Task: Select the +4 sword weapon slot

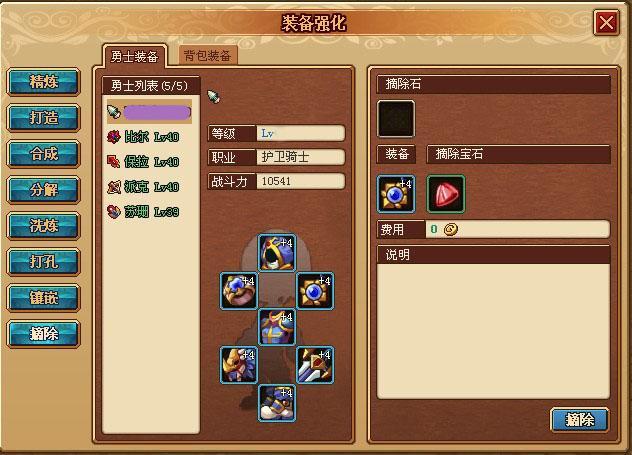Action: [315, 365]
